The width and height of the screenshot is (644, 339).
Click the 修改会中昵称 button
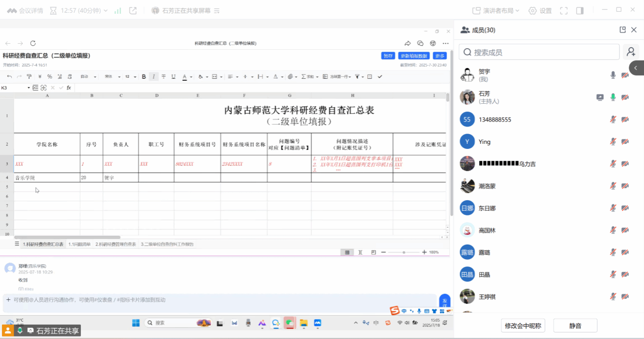tap(523, 326)
